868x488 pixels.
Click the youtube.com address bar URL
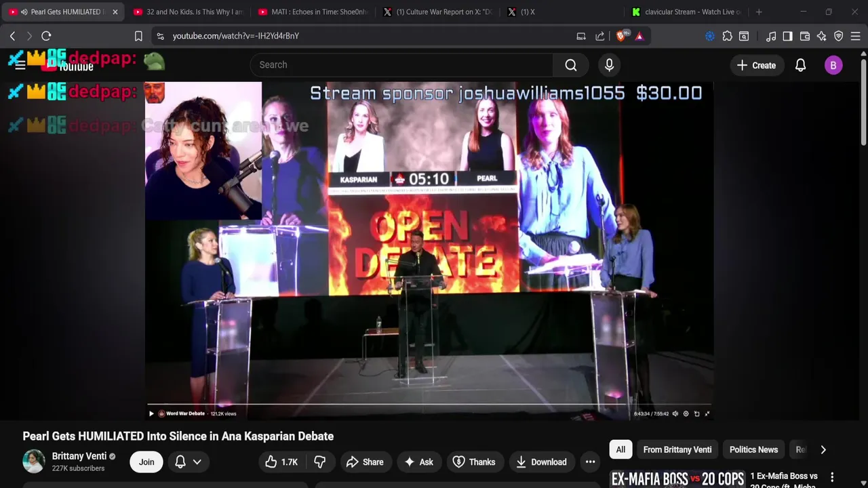tap(235, 36)
